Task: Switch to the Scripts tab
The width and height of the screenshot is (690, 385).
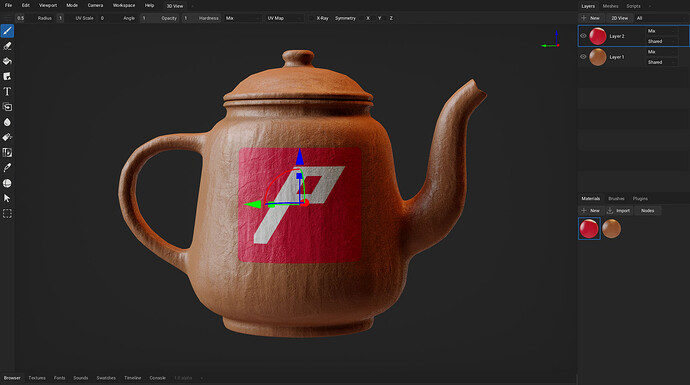Action: tap(633, 6)
